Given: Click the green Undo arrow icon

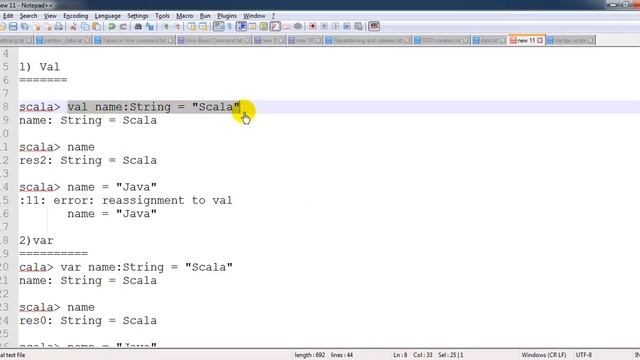Looking at the screenshot, I should [x=111, y=27].
